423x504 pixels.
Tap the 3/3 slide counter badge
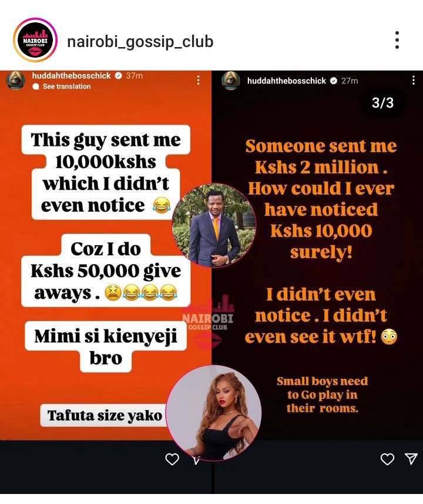382,103
